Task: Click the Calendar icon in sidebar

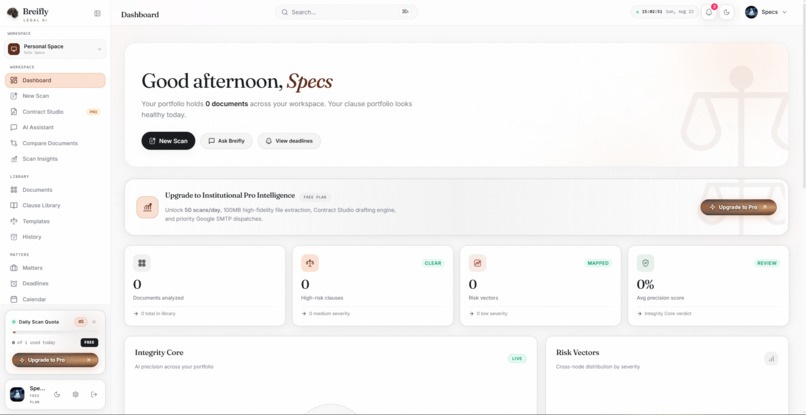Action: tap(14, 299)
